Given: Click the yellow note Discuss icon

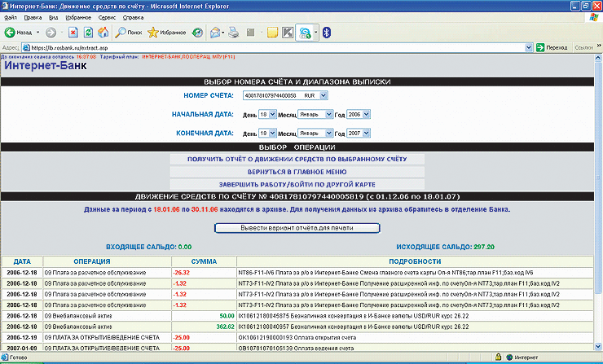Looking at the screenshot, I should [272, 33].
